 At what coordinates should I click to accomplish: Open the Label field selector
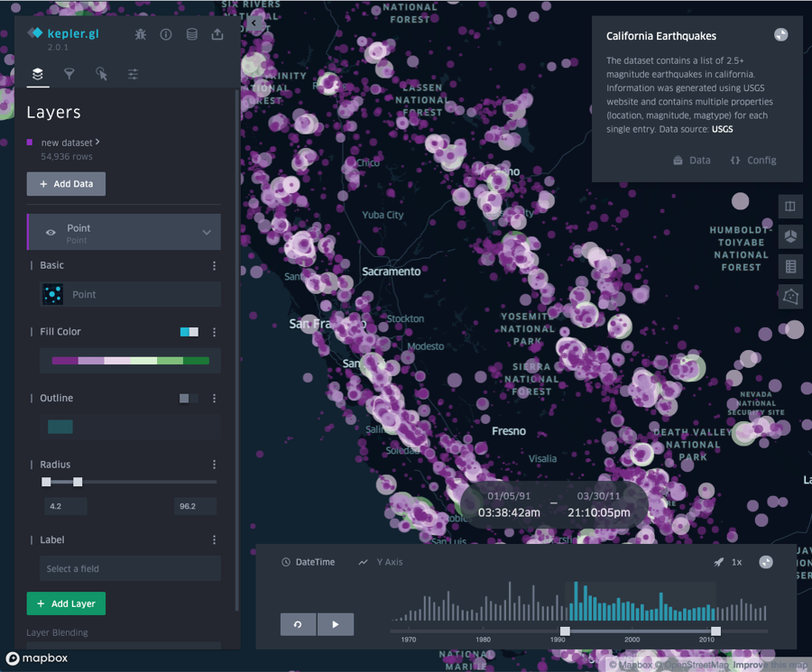[131, 568]
